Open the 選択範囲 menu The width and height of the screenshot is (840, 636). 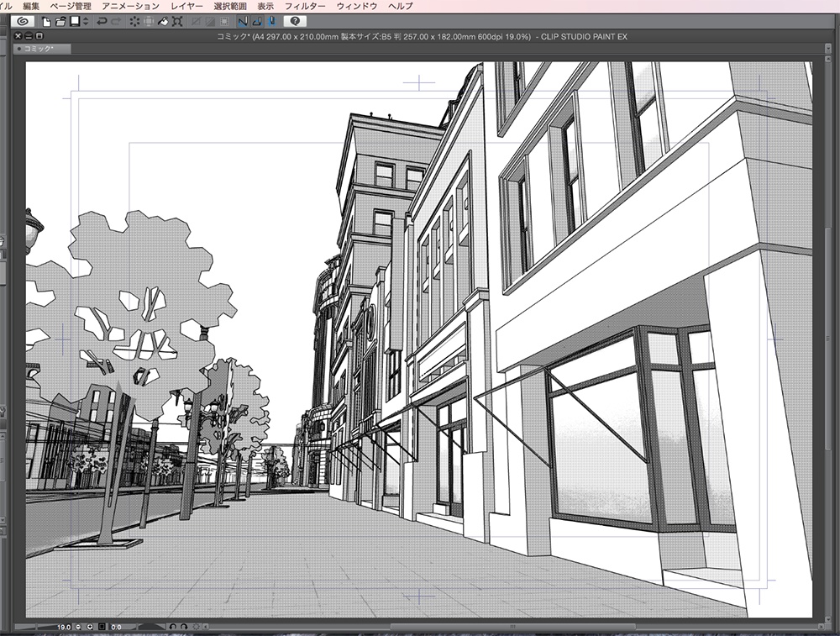230,6
